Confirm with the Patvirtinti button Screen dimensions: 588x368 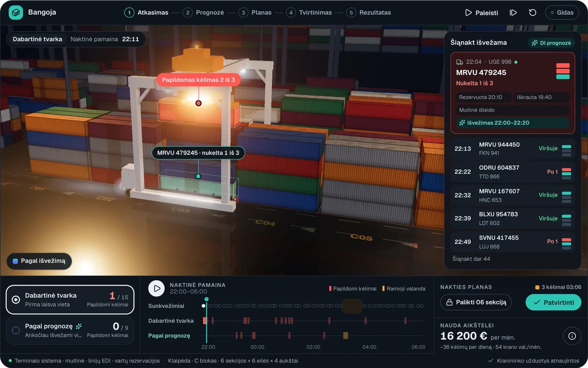pos(553,302)
